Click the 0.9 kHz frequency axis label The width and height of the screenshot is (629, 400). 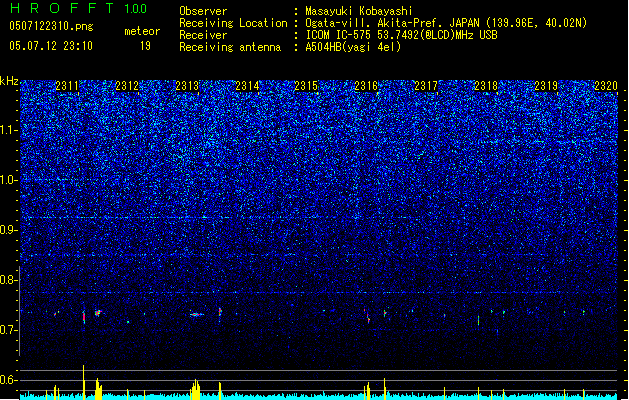coord(9,230)
